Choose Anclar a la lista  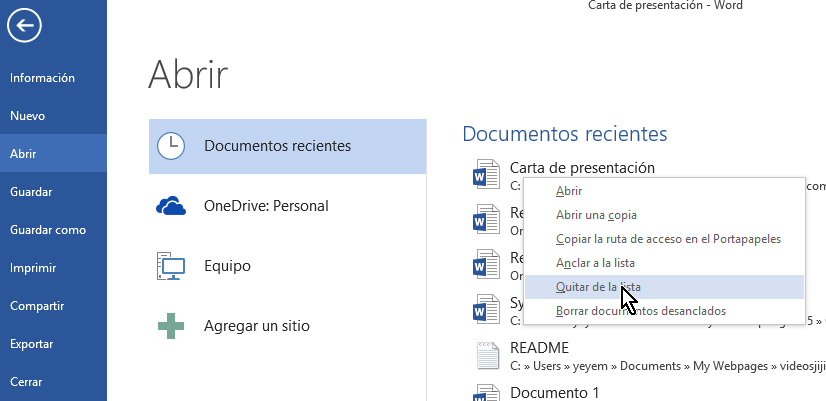coord(665,263)
